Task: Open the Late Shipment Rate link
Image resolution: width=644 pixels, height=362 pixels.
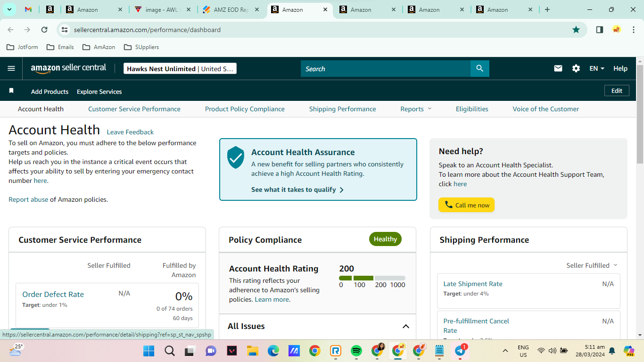Action: 473,284
